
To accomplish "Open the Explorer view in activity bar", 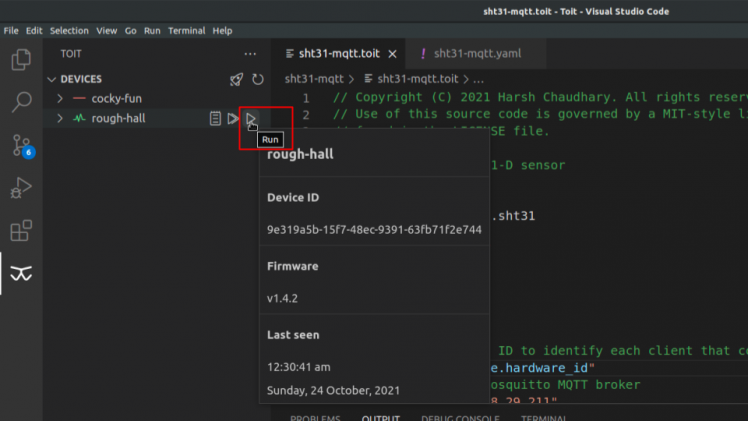I will pyautogui.click(x=21, y=60).
